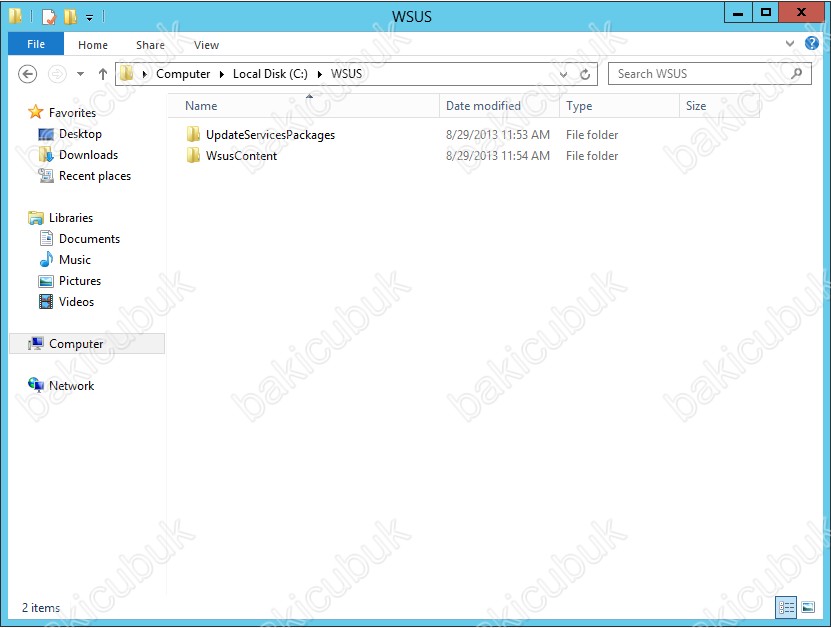Click the 8/29/2013 11:54 AM date cell

point(498,156)
